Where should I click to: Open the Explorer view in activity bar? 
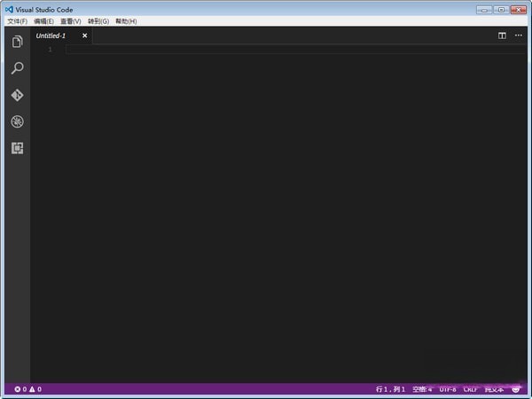tap(18, 42)
